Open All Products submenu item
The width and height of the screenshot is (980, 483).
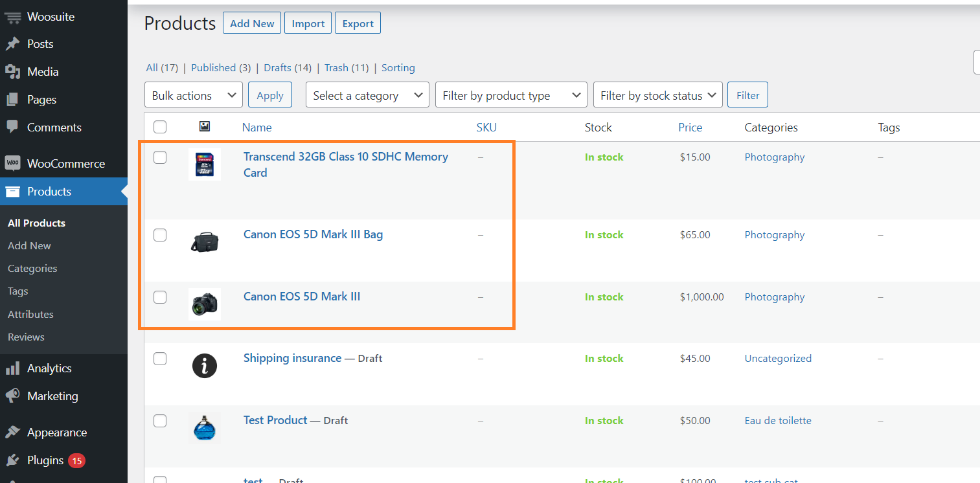tap(36, 223)
